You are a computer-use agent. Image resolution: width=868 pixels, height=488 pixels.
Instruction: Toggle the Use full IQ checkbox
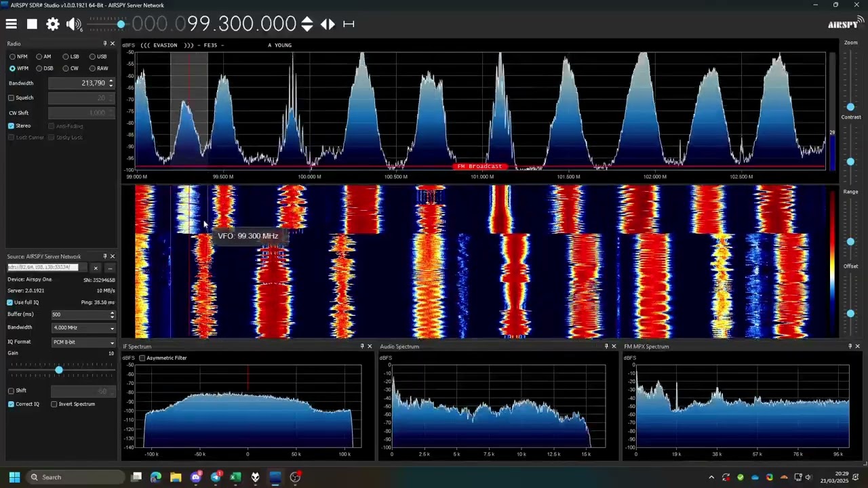coord(10,302)
